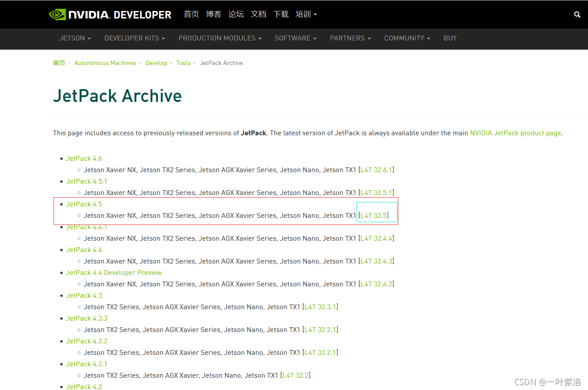Image resolution: width=588 pixels, height=390 pixels.
Task: Open L4T 32.2.1 link under JetPack 4.2.2
Action: point(321,353)
